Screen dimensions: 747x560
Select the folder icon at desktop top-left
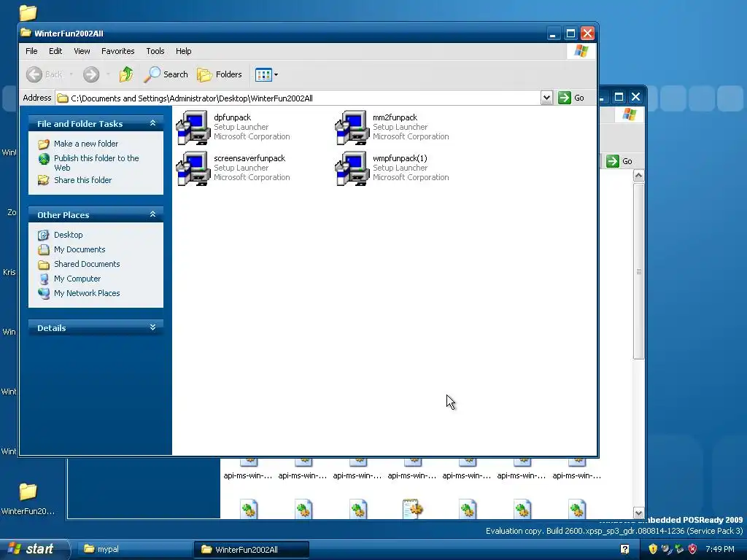point(28,12)
